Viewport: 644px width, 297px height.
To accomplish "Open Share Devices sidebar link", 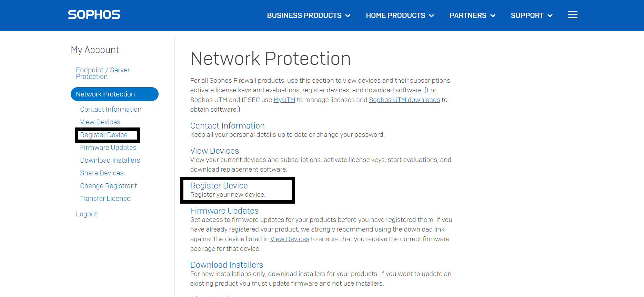I will pos(102,173).
